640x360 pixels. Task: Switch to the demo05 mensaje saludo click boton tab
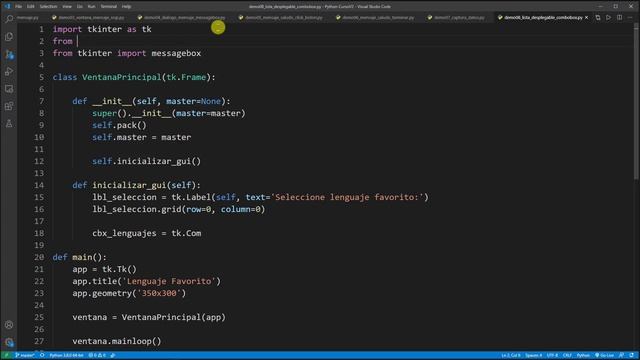(281, 18)
